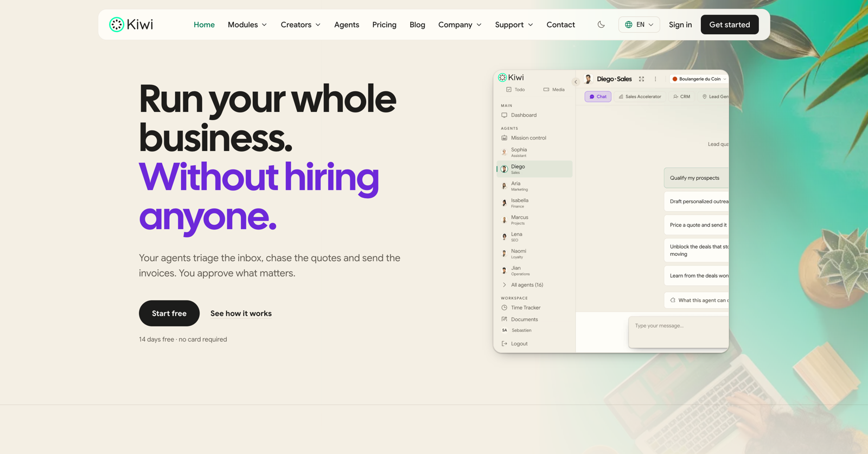This screenshot has width=868, height=454.
Task: Select Lena's avatar in the agents list
Action: click(x=505, y=237)
